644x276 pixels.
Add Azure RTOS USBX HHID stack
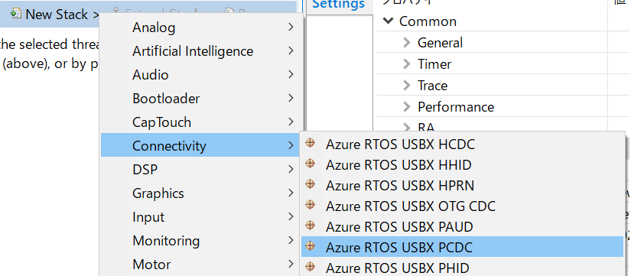[x=463, y=164]
